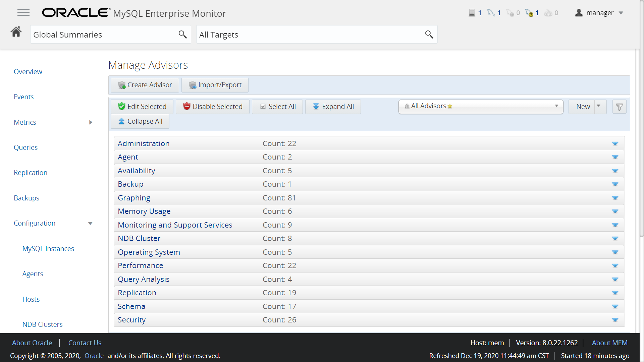
Task: Expand the Graphing advisor category
Action: [x=615, y=198]
